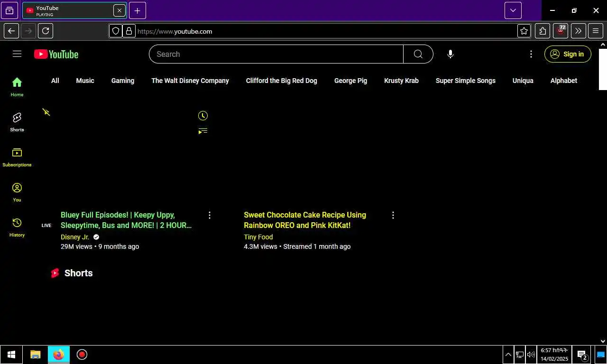Click the uBlock extension icon showing 72
The height and width of the screenshot is (364, 607).
coord(561,31)
